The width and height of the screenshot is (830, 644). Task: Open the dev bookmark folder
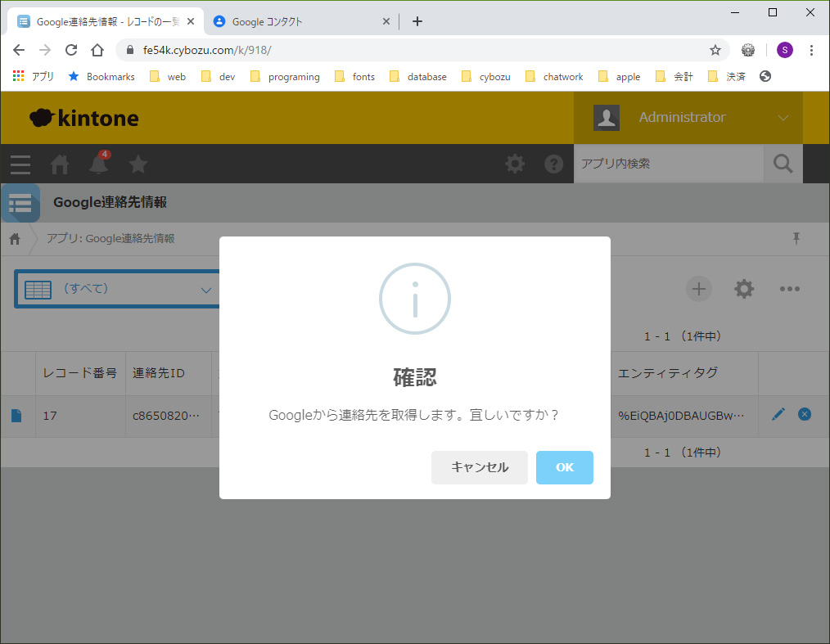(219, 76)
